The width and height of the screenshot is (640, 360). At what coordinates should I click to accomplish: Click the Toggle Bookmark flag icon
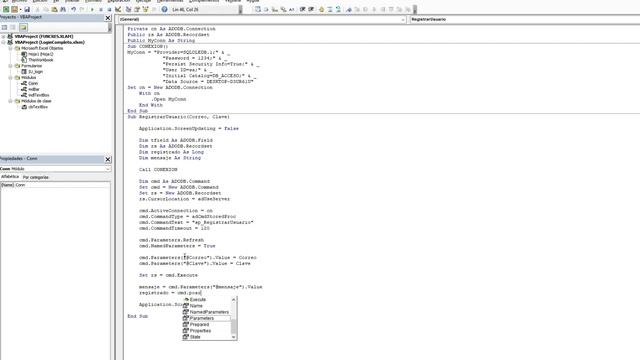click(x=349, y=9)
